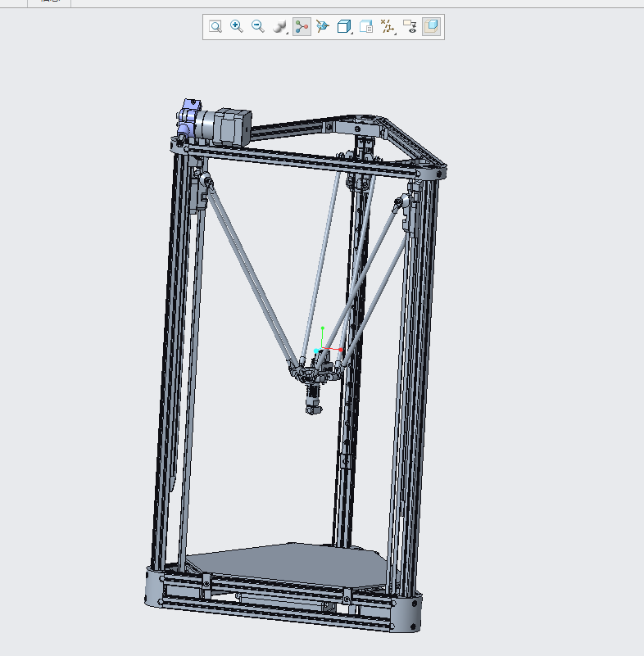Screen dimensions: 644x656
Task: Open the Datum Display Filters dropdown
Action: pos(388,27)
